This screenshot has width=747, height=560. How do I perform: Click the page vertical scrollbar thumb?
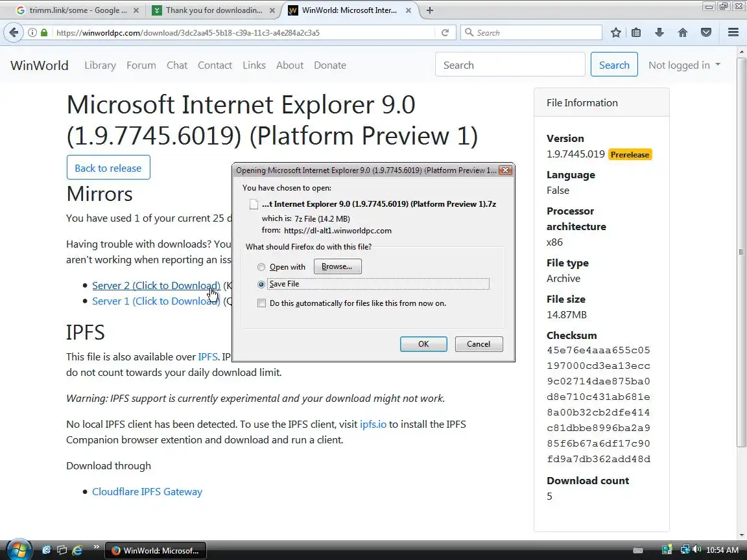(741, 251)
